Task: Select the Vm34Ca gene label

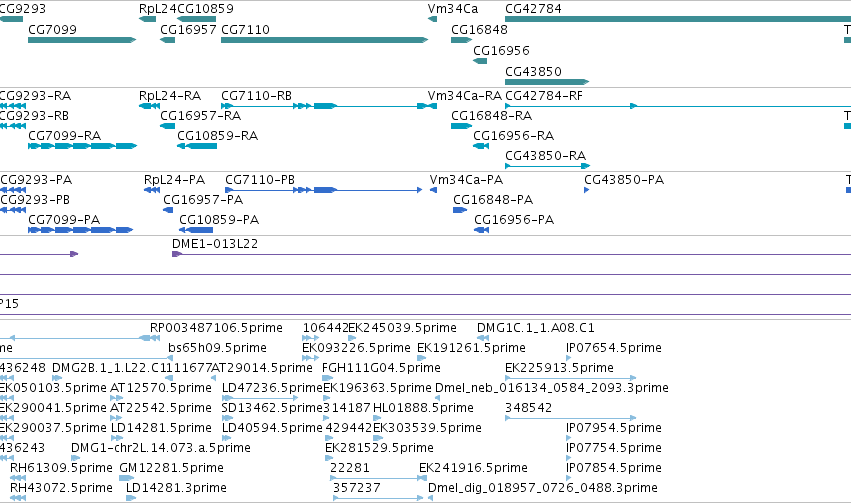Action: pyautogui.click(x=453, y=9)
